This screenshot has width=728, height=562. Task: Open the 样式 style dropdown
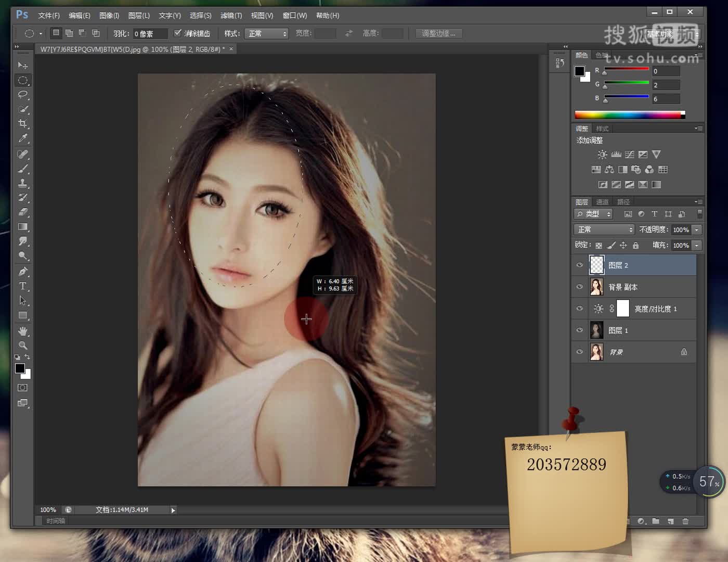(267, 34)
